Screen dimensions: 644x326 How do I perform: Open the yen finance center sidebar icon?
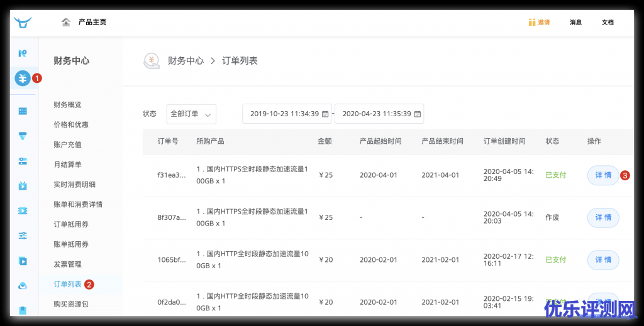23,78
